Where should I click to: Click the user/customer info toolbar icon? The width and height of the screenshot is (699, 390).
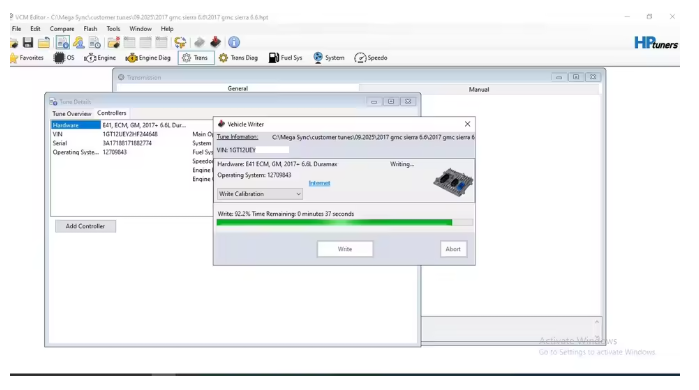79,42
